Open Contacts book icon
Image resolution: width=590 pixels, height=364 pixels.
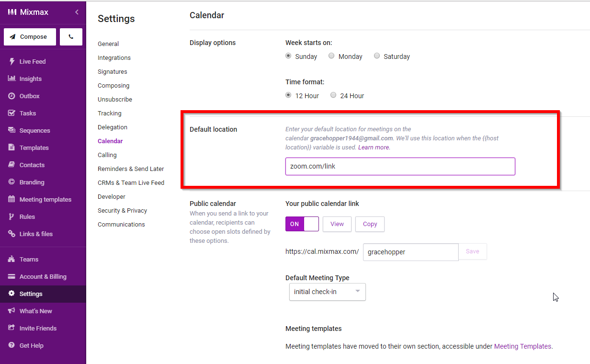(x=11, y=165)
